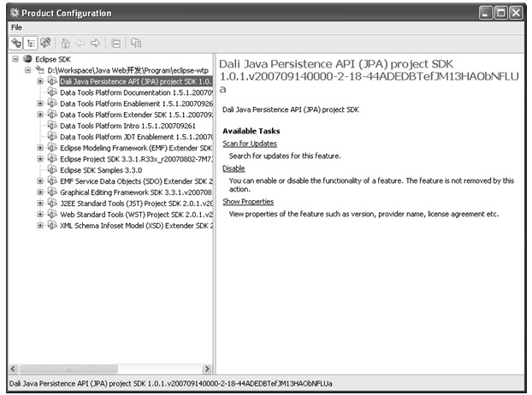This screenshot has width=532, height=395.
Task: Select 'Web Standard Tools (WST) Project SDK' text
Action: tap(136, 215)
